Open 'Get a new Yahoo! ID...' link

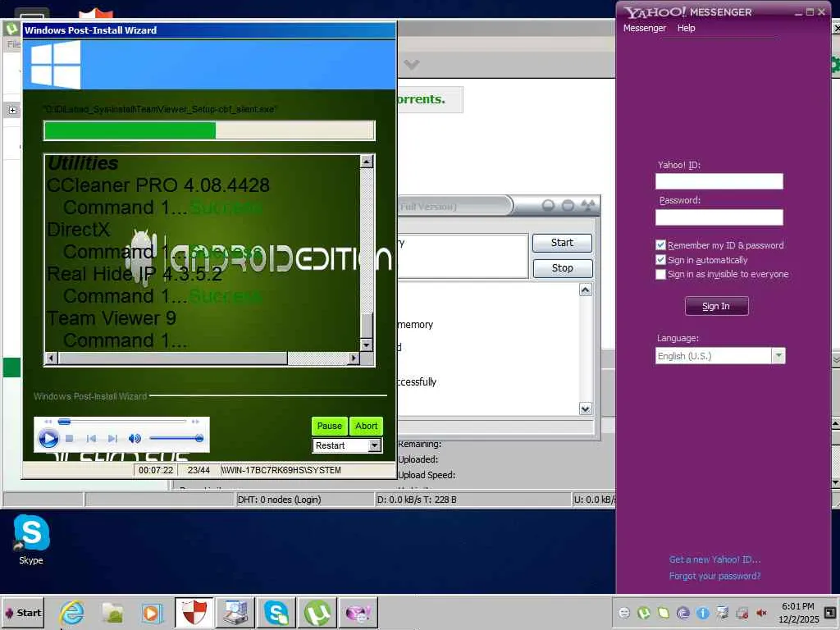tap(714, 559)
